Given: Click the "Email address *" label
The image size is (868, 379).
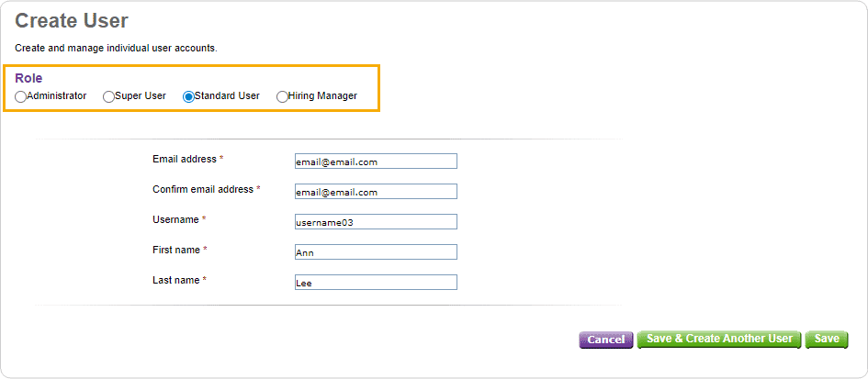Looking at the screenshot, I should (x=188, y=160).
